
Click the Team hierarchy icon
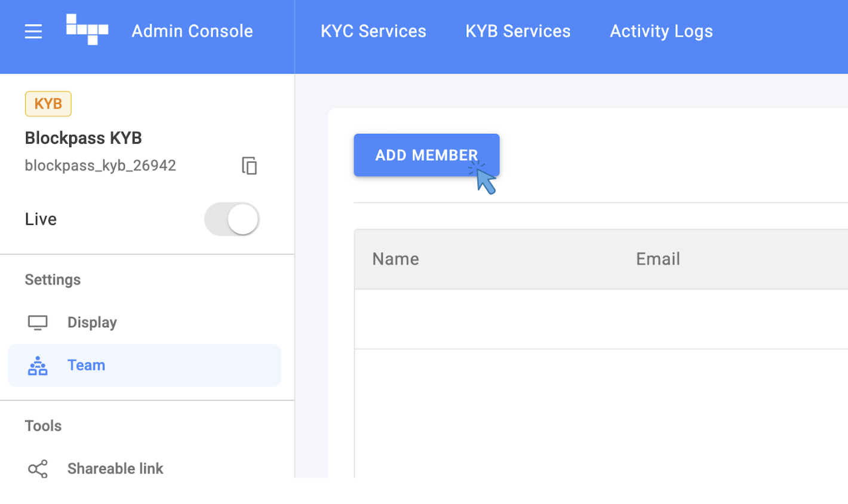38,365
